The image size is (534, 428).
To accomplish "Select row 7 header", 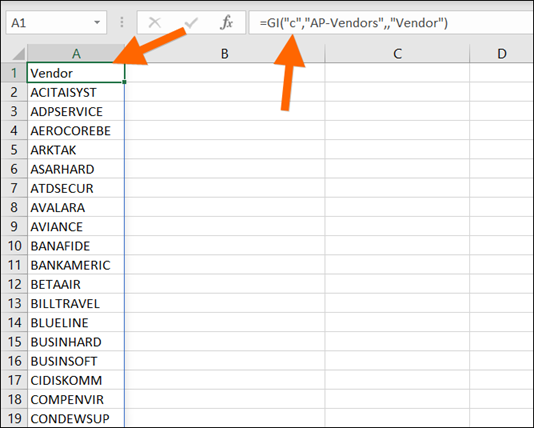I will (14, 188).
